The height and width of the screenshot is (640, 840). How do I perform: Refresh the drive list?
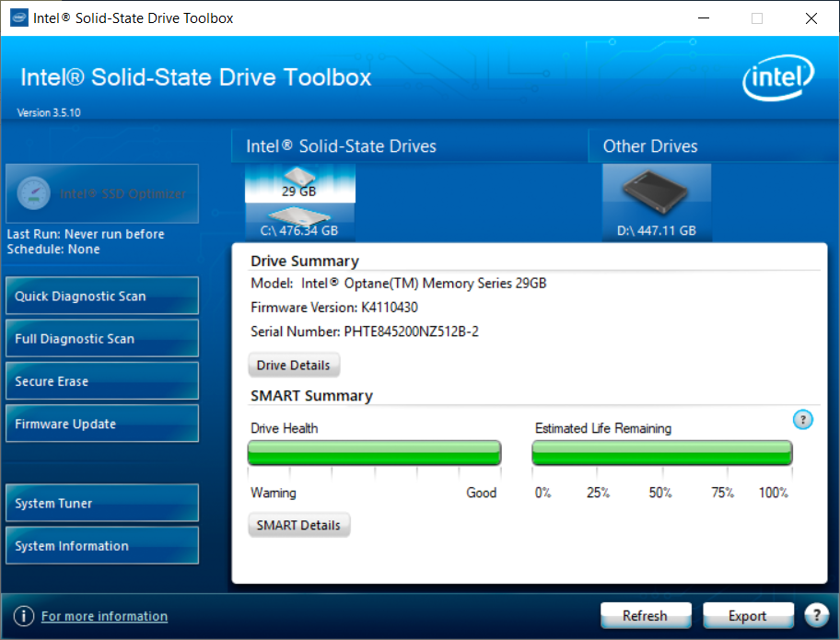tap(646, 616)
